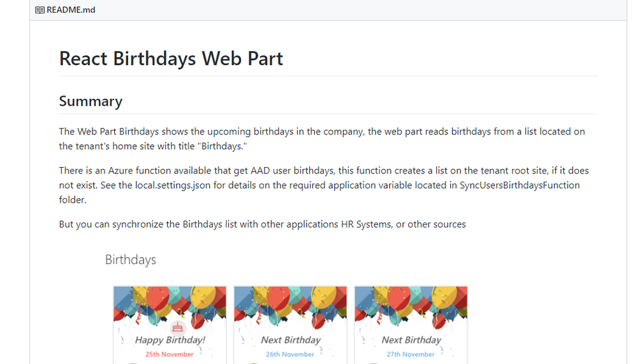Click the paragraph starting 'The Web Part Birthdays'
Screen dimensions: 637x364
(322, 139)
